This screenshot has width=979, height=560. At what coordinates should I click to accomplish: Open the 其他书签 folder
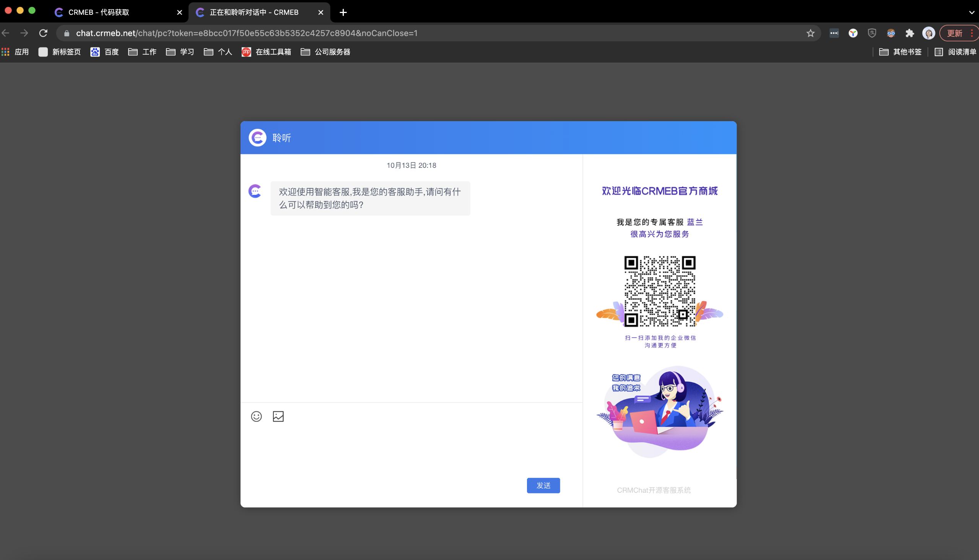point(900,52)
